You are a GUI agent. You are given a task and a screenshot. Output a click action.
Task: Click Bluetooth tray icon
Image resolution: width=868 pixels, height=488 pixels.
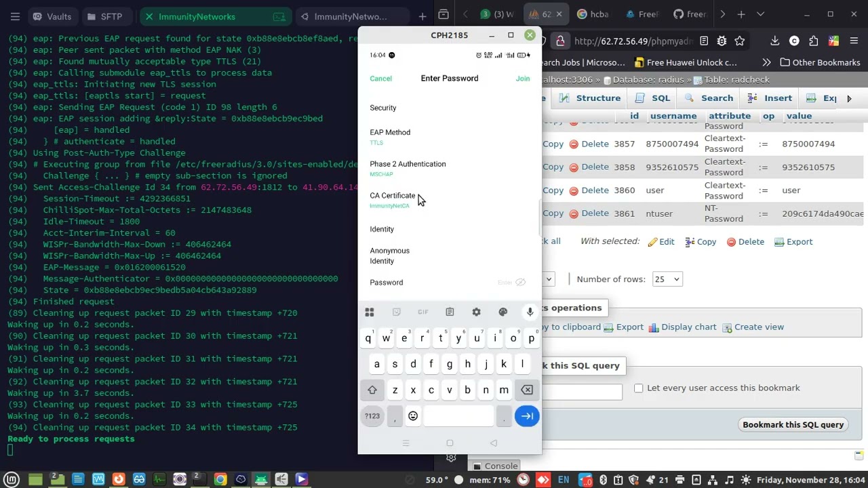point(603,480)
